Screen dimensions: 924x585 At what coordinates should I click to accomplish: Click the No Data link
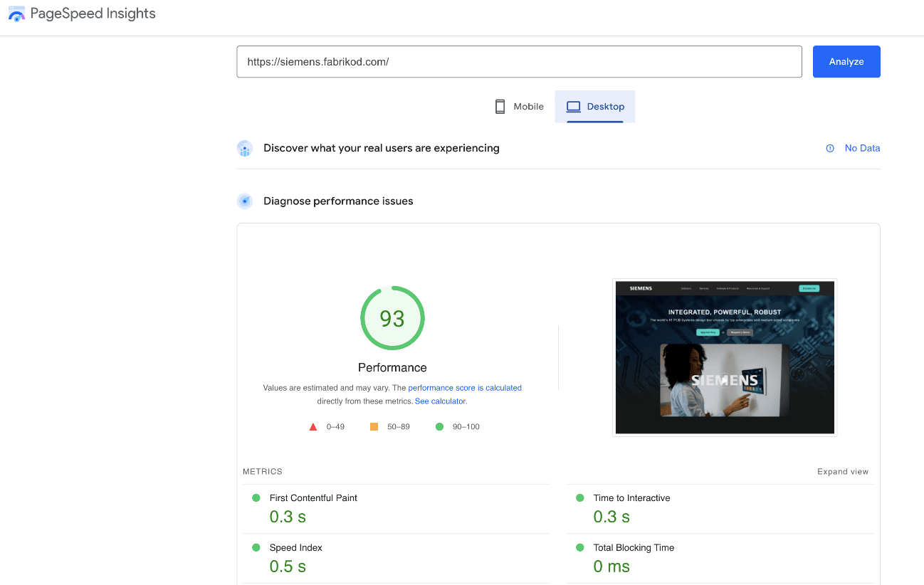(862, 149)
